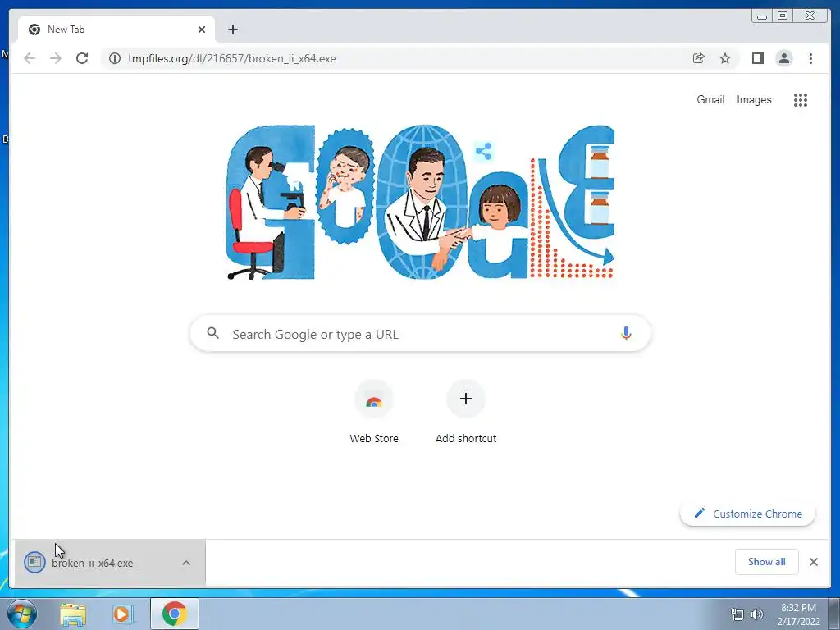View site information icon in address bar
This screenshot has width=840, height=630.
pos(115,58)
